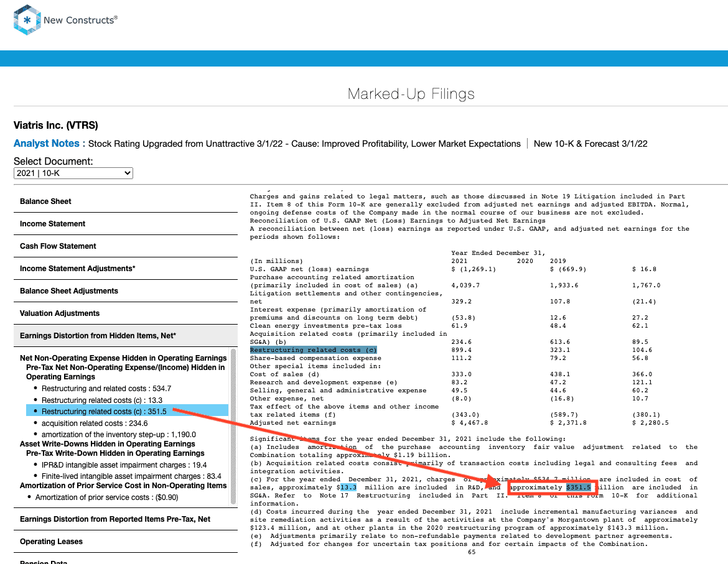Click page number 65 in the filing

coord(472,552)
